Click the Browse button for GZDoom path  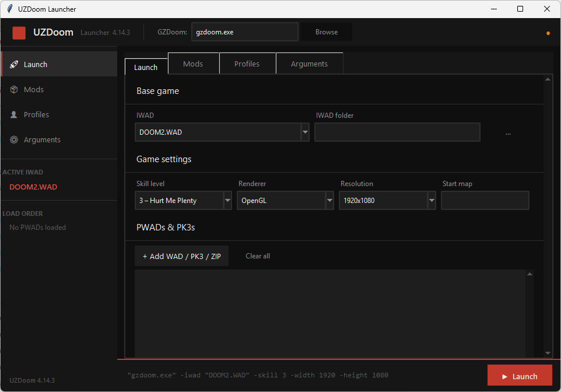(327, 32)
